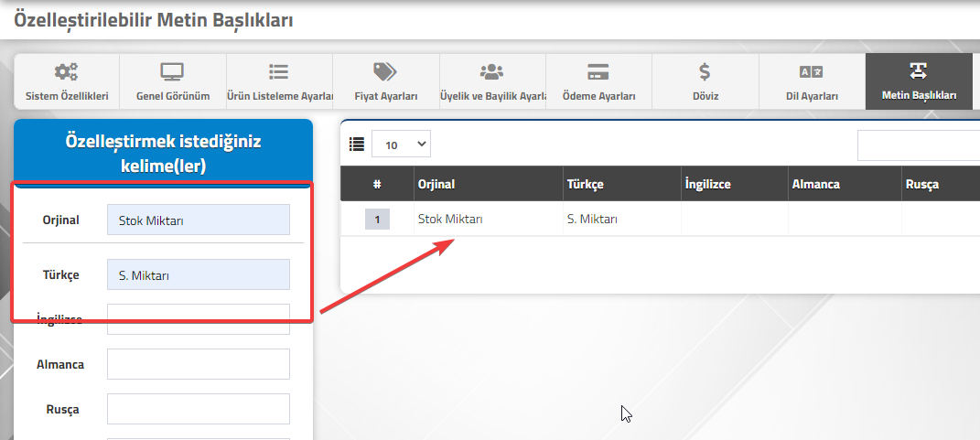Click the Metin Başlıkları text-width icon
This screenshot has height=440, width=980.
pos(918,72)
